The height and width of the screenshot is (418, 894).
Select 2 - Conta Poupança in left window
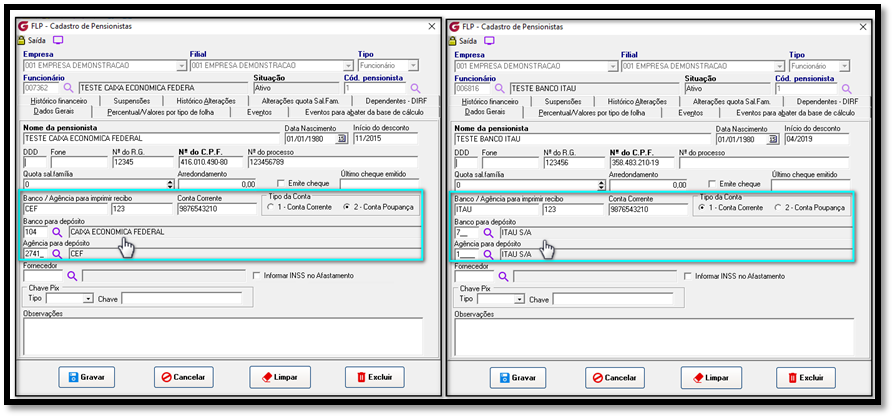pos(347,208)
